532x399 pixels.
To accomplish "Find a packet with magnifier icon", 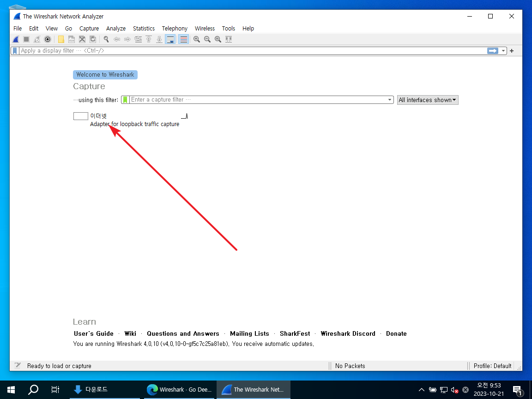I will pos(106,39).
